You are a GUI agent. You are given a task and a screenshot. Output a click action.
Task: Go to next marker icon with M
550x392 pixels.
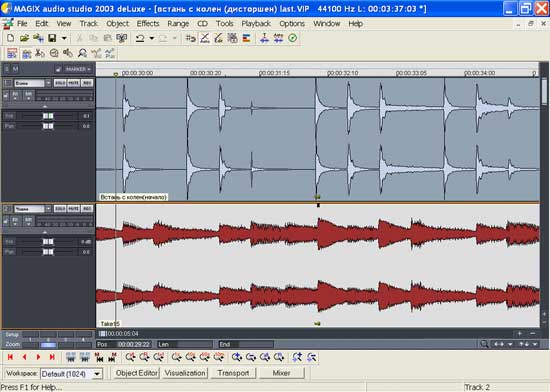113,357
